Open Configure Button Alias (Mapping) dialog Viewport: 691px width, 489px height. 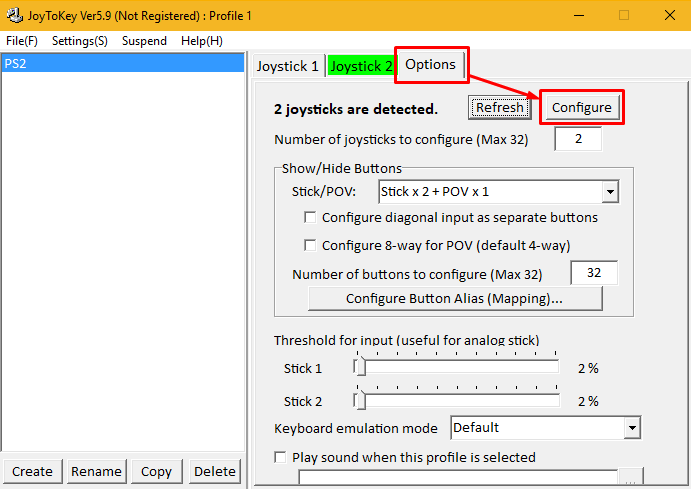[x=455, y=299]
